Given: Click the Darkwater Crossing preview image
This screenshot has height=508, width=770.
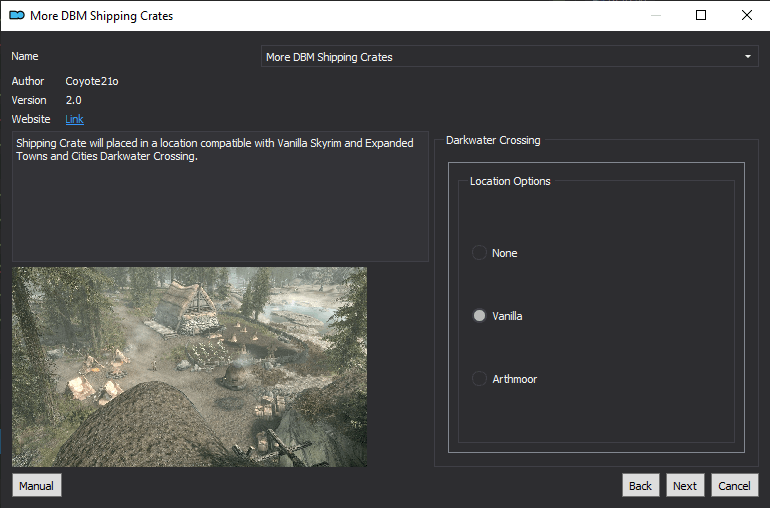Looking at the screenshot, I should pyautogui.click(x=190, y=367).
